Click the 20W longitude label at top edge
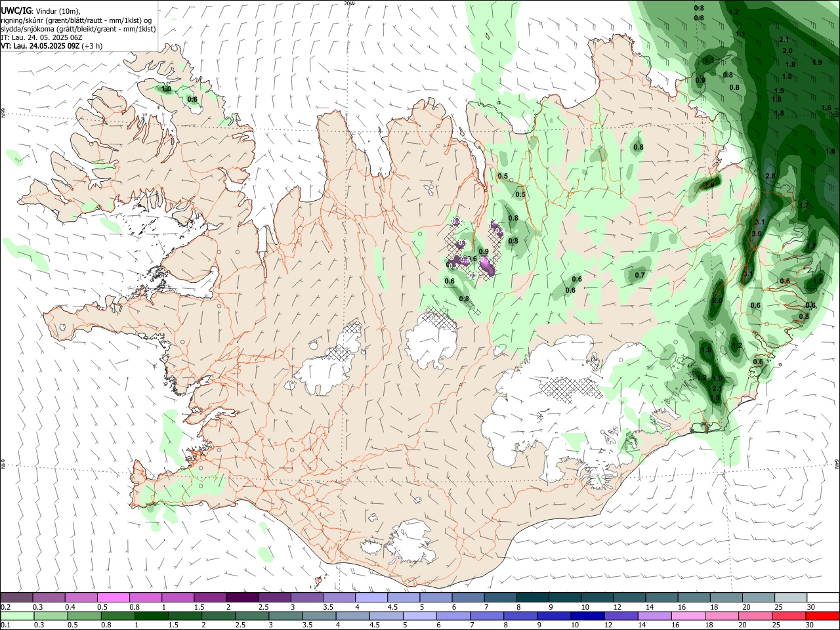Screen dimensions: 840x630 pos(349,3)
